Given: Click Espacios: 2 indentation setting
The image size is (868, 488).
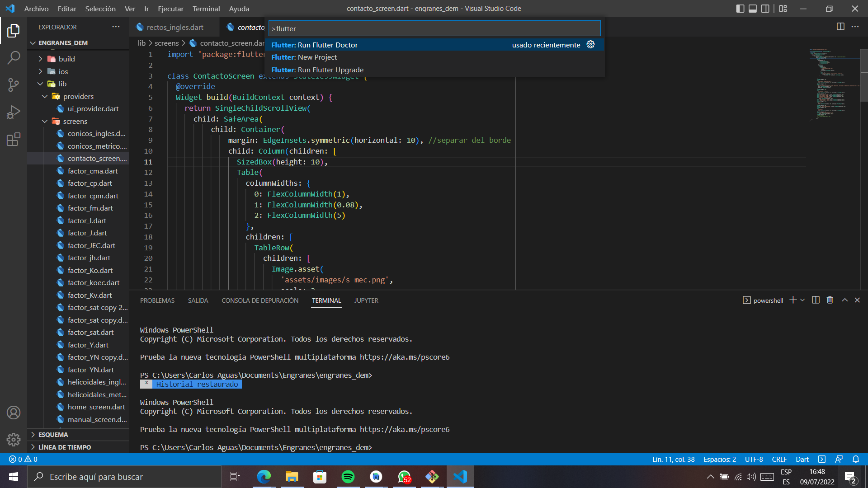Looking at the screenshot, I should tap(719, 459).
